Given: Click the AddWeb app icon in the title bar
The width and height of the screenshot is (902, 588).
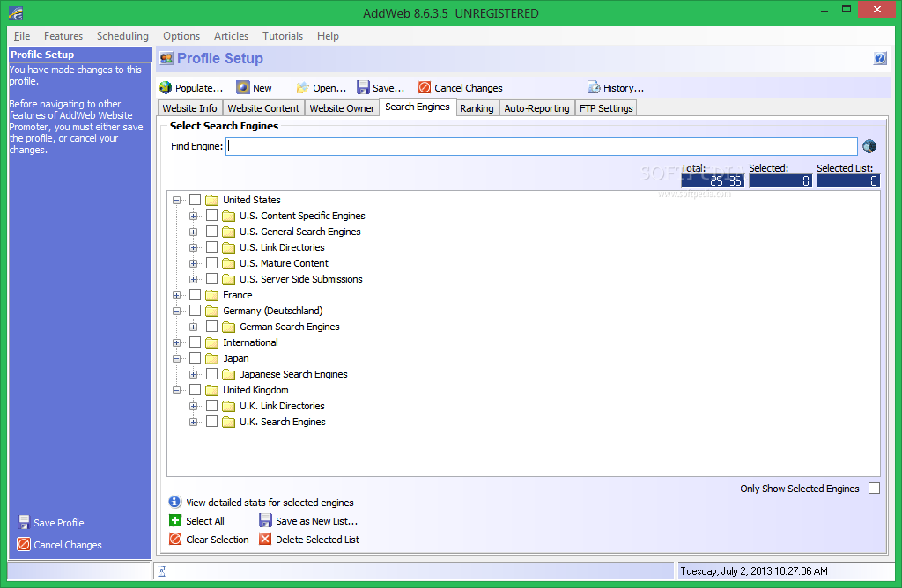Looking at the screenshot, I should pyautogui.click(x=16, y=12).
